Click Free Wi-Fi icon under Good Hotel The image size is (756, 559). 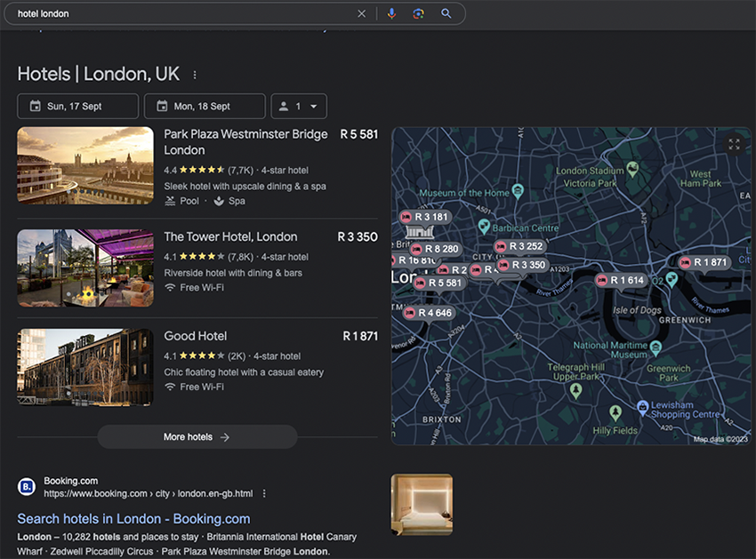[x=170, y=387]
